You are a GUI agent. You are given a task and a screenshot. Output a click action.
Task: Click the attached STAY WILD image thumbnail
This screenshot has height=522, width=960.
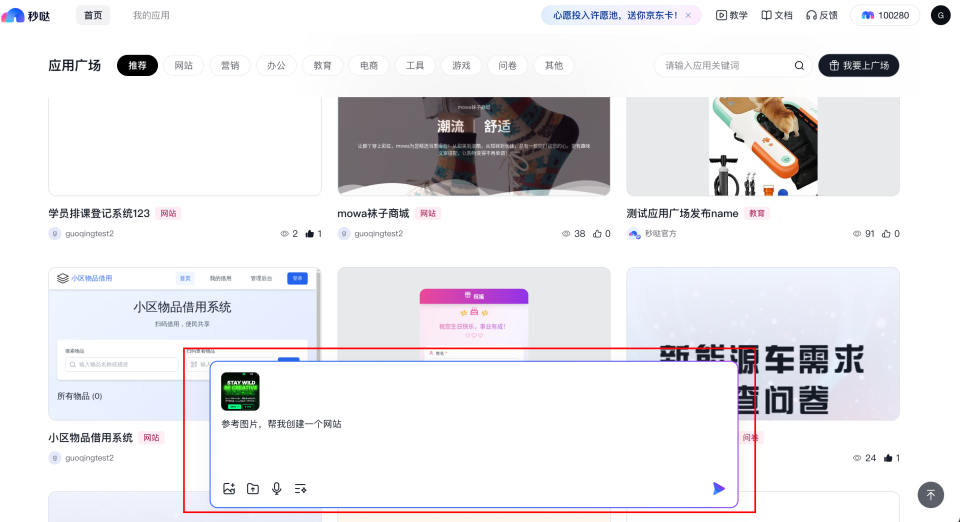click(240, 391)
